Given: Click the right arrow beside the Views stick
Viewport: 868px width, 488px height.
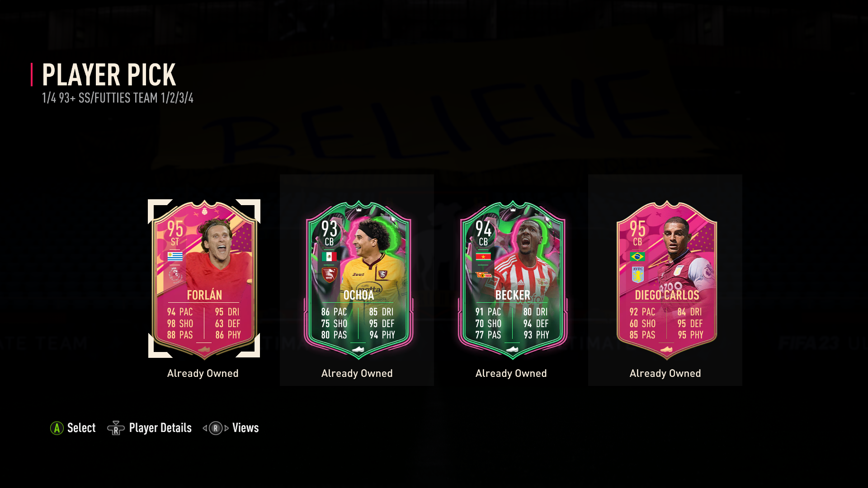Looking at the screenshot, I should tap(226, 428).
